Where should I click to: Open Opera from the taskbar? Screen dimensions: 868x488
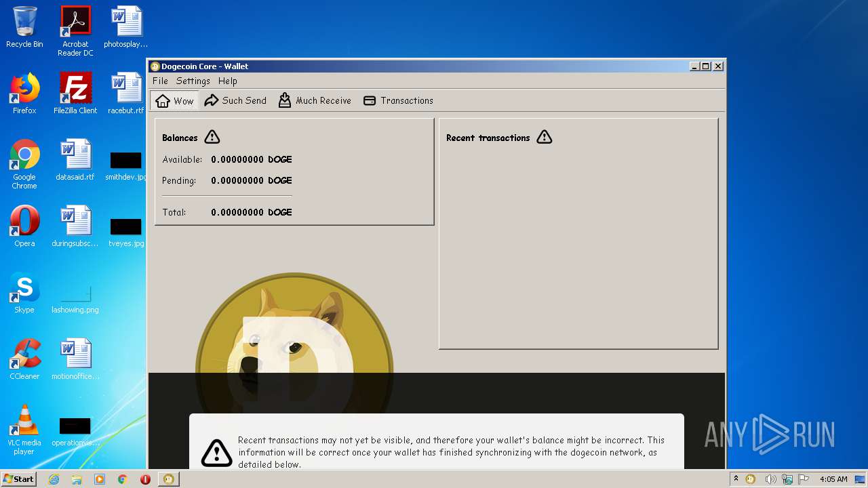tap(145, 479)
